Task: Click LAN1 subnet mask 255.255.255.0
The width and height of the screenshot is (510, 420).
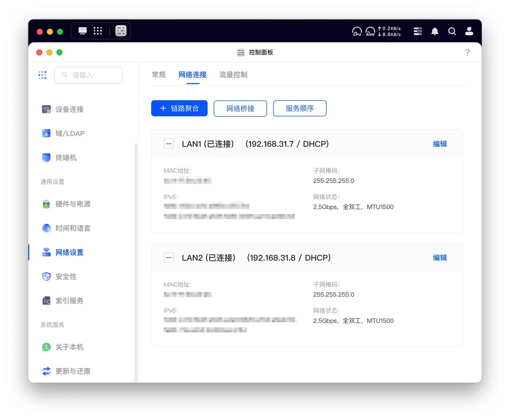Action: [334, 181]
